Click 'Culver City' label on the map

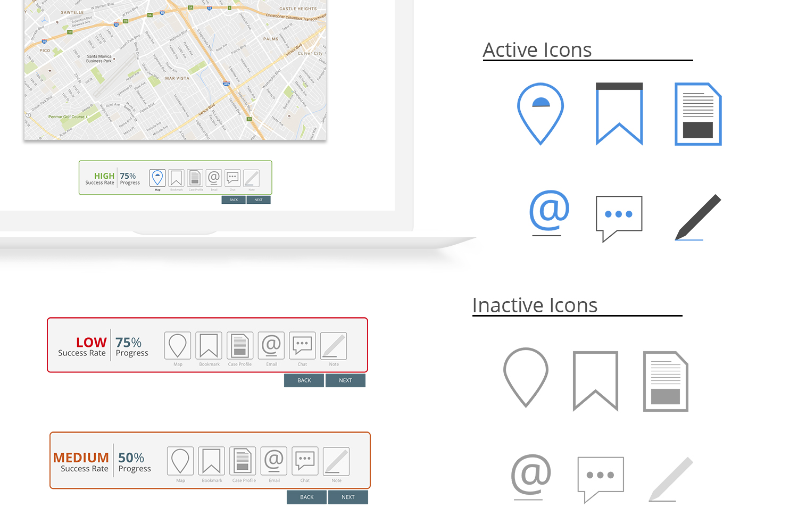[310, 53]
